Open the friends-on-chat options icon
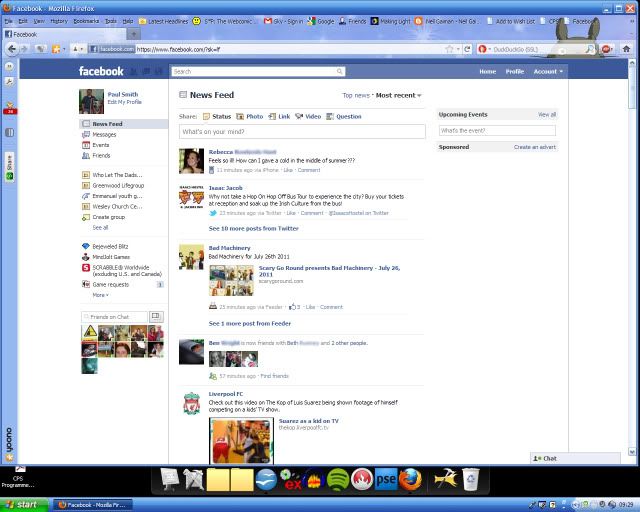This screenshot has width=640, height=512. click(x=156, y=316)
